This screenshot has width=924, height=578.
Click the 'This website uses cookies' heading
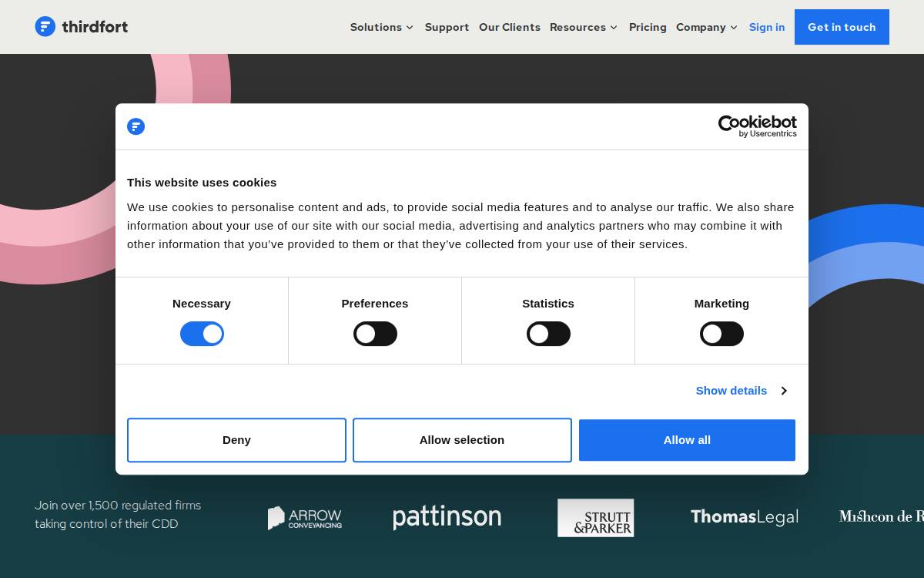202,183
